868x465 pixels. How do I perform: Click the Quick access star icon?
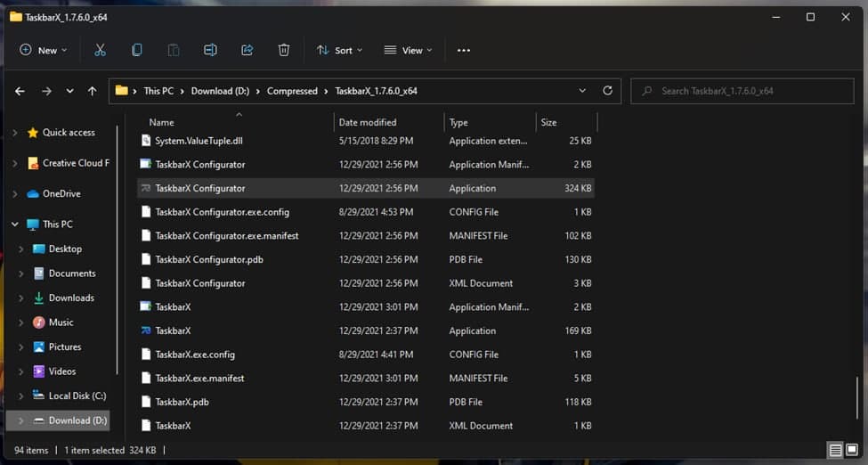(x=33, y=133)
